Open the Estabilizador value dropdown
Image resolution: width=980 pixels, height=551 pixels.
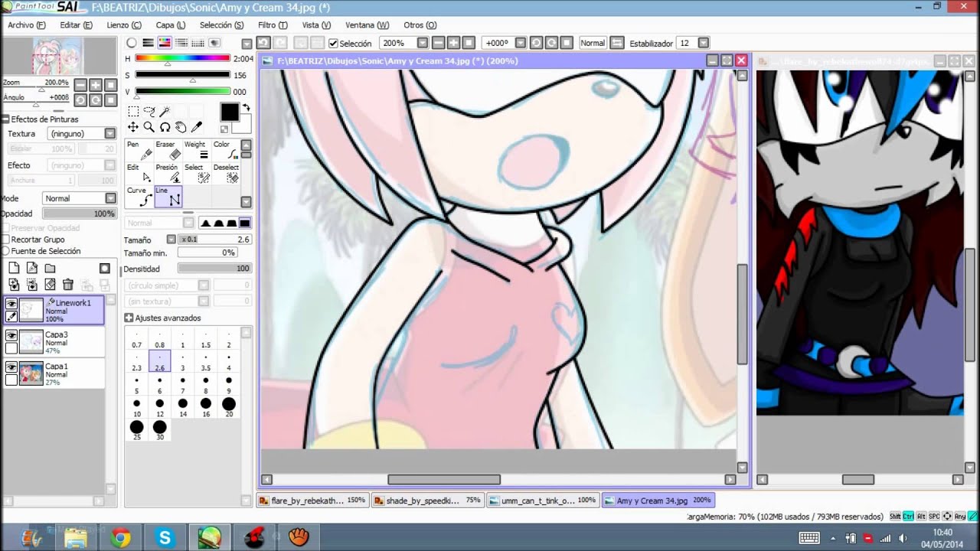tap(704, 43)
